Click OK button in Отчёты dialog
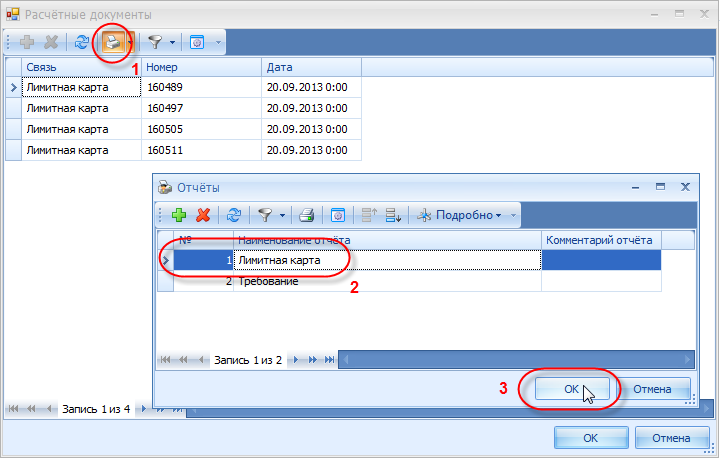720x459 pixels. [572, 389]
